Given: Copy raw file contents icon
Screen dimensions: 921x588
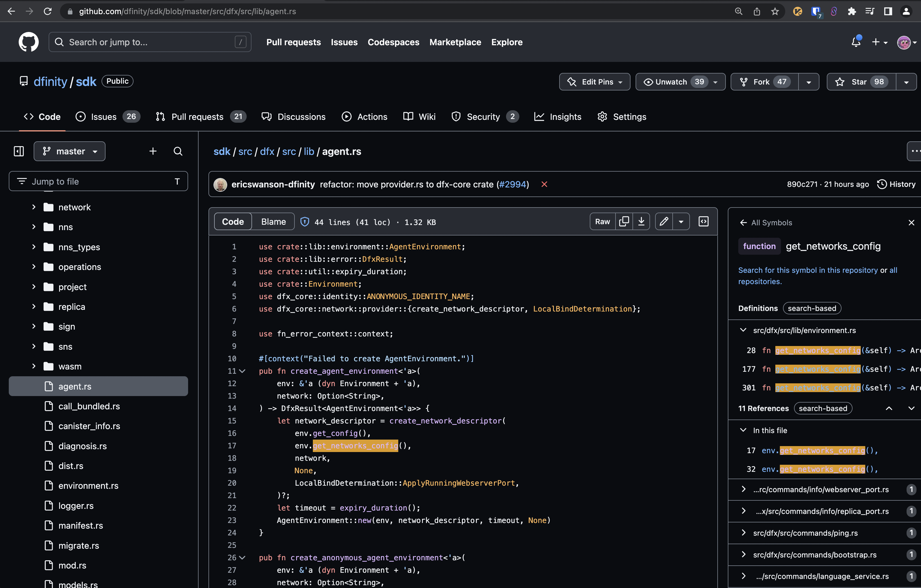Looking at the screenshot, I should pyautogui.click(x=624, y=221).
